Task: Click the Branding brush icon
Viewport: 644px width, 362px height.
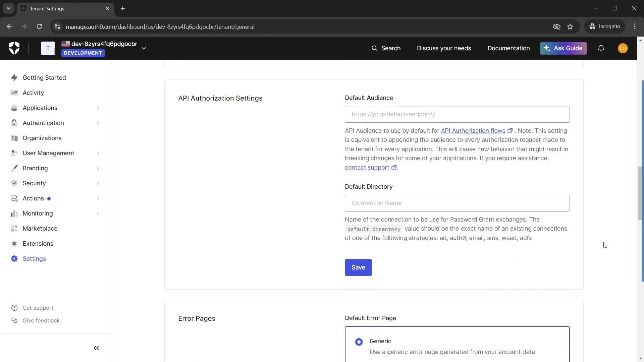Action: (14, 168)
